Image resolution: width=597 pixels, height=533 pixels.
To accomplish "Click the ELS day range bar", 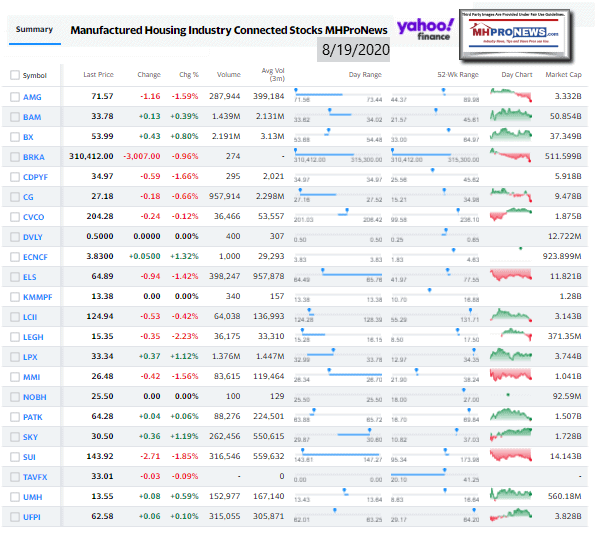I will coord(338,275).
